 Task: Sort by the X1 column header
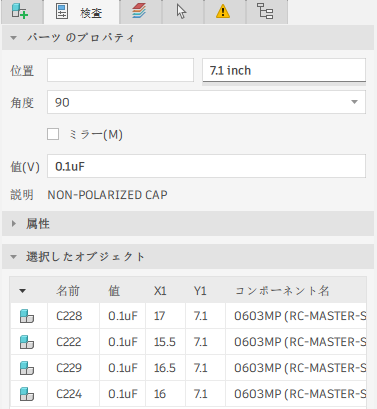coord(160,291)
